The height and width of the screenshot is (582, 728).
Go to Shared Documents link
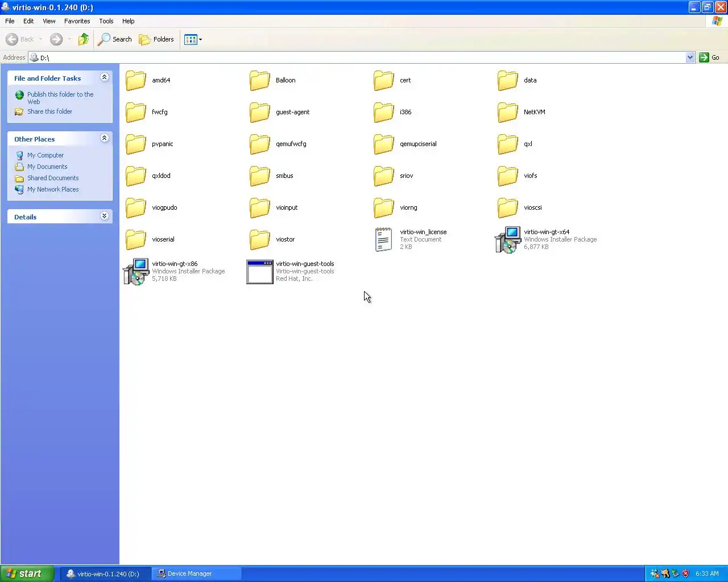tap(53, 178)
